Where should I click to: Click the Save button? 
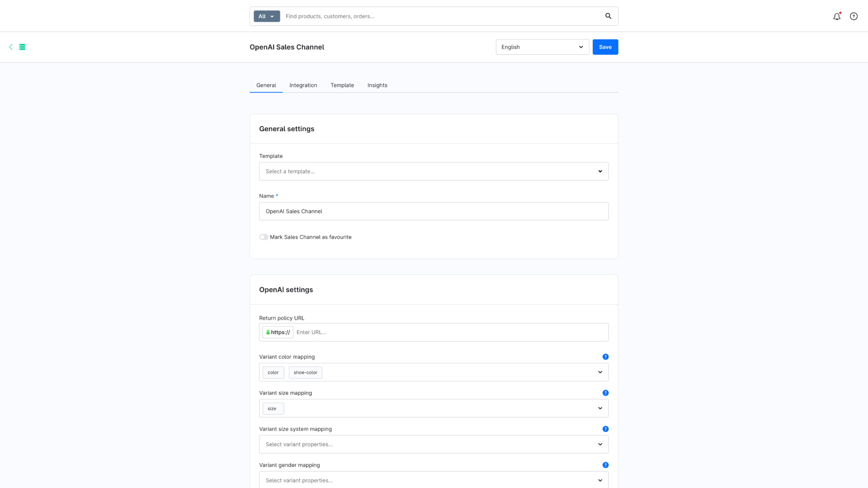tap(605, 47)
